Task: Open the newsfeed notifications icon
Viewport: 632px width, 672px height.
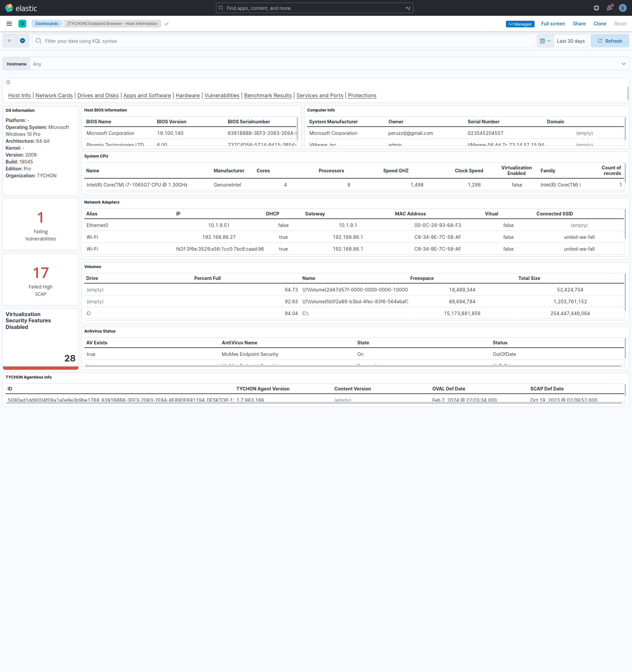Action: [610, 8]
